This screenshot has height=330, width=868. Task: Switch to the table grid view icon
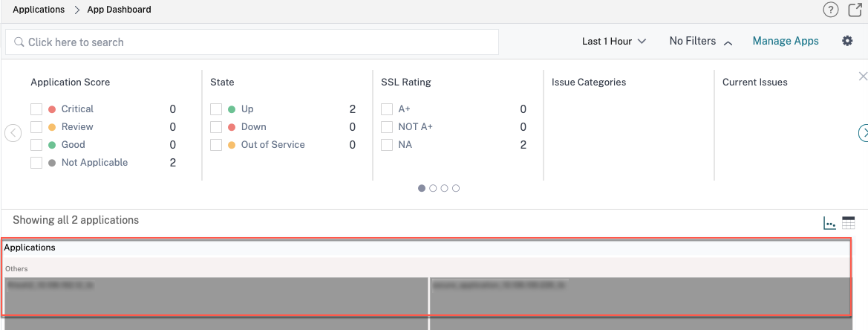(849, 223)
